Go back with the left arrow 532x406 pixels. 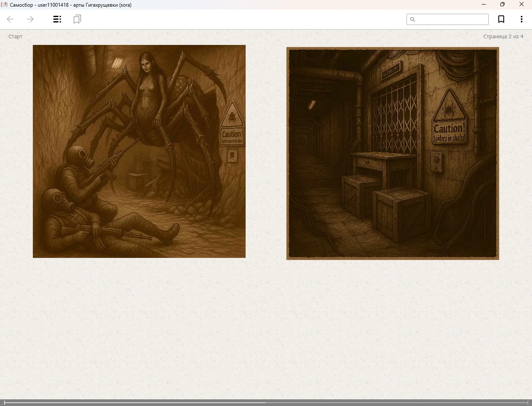tap(10, 19)
